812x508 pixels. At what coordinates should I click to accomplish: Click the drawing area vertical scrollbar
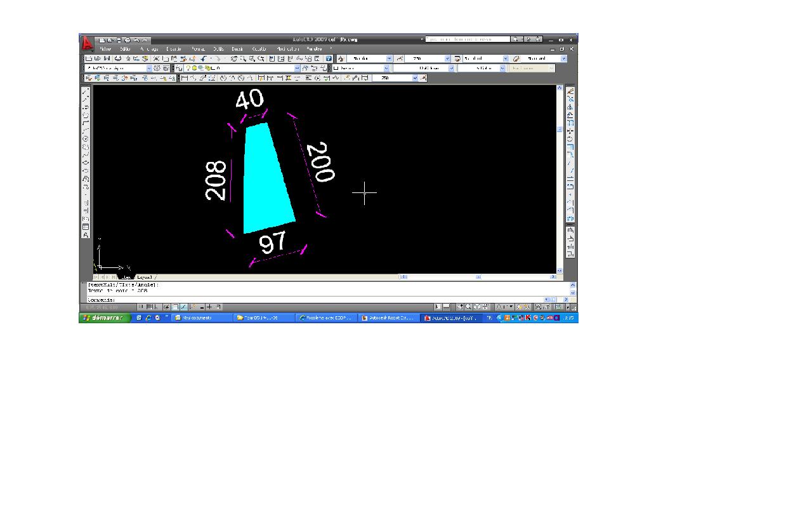point(560,180)
